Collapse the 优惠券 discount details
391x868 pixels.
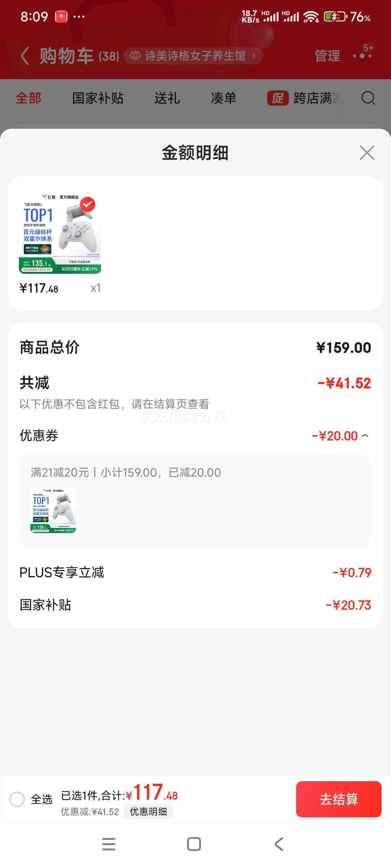coord(365,435)
